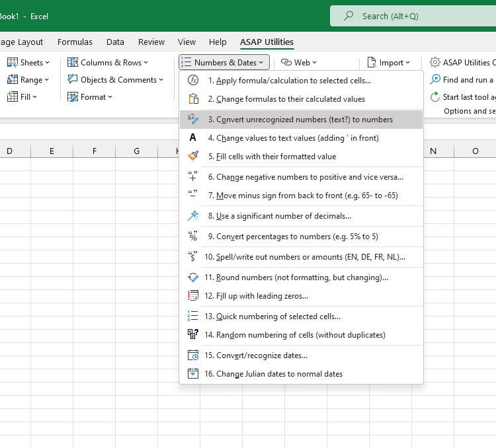Choose Convert unrecognized numbers to numbers

pos(301,119)
